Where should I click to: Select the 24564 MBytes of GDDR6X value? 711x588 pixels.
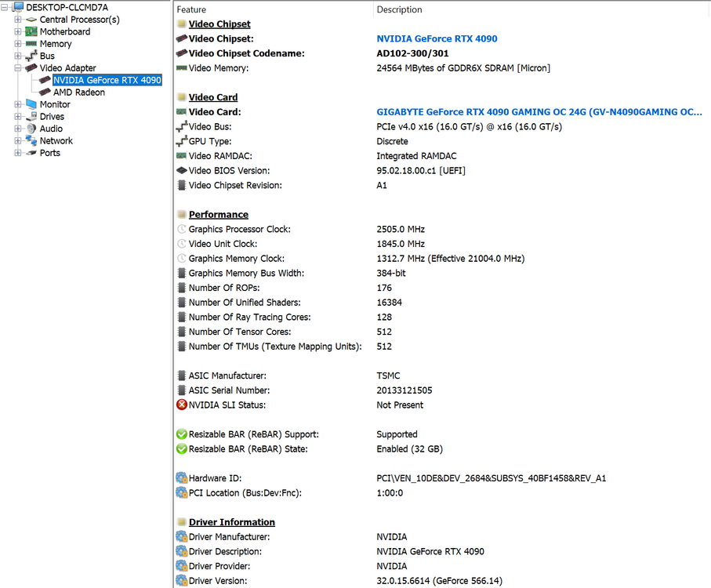point(463,68)
